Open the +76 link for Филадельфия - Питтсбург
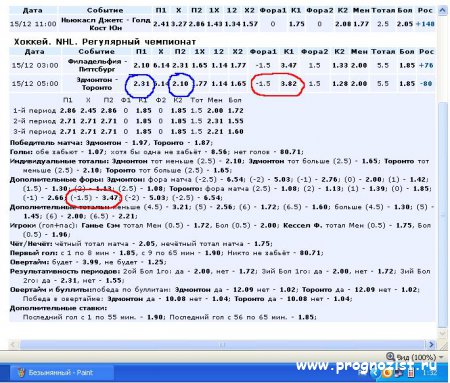Image resolution: width=450 pixels, height=383 pixels. tap(426, 65)
